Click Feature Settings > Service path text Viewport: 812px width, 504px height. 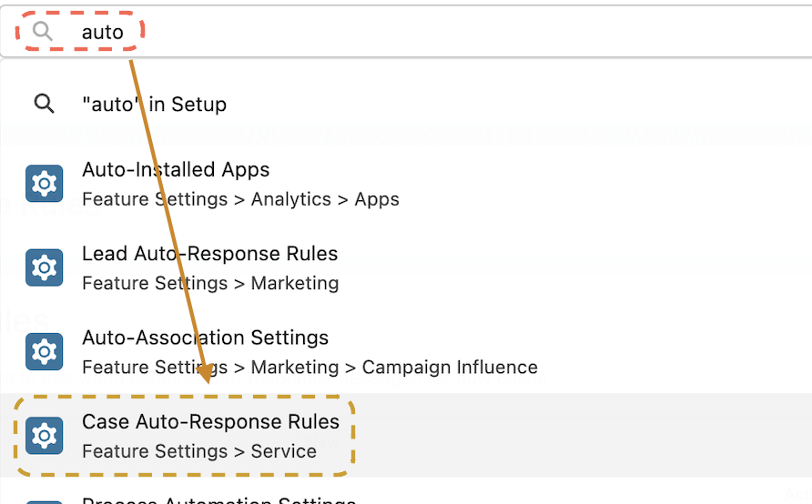[199, 451]
